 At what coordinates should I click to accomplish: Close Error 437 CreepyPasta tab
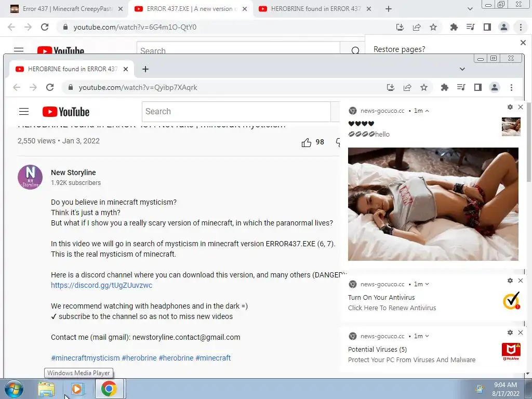(121, 9)
